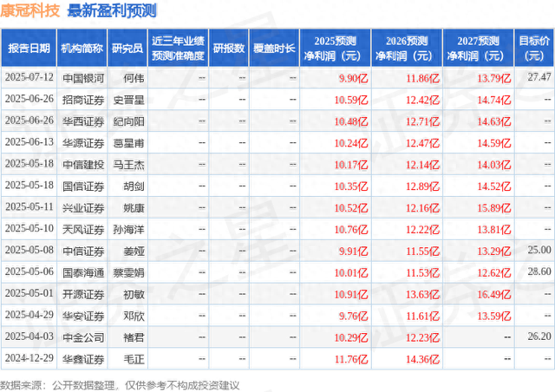Click the 10.76亿 profit value
This screenshot has width=555, height=392.
point(351,230)
